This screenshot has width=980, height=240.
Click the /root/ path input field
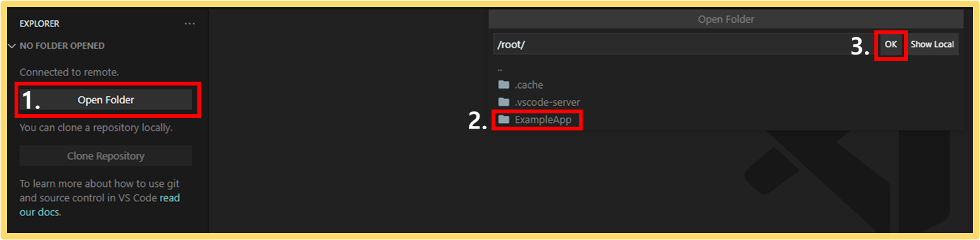(x=685, y=44)
